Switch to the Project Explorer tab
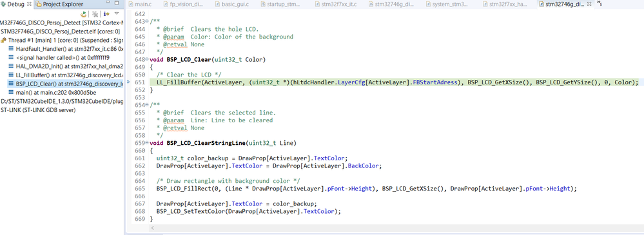This screenshot has height=235, width=644. 59,4
